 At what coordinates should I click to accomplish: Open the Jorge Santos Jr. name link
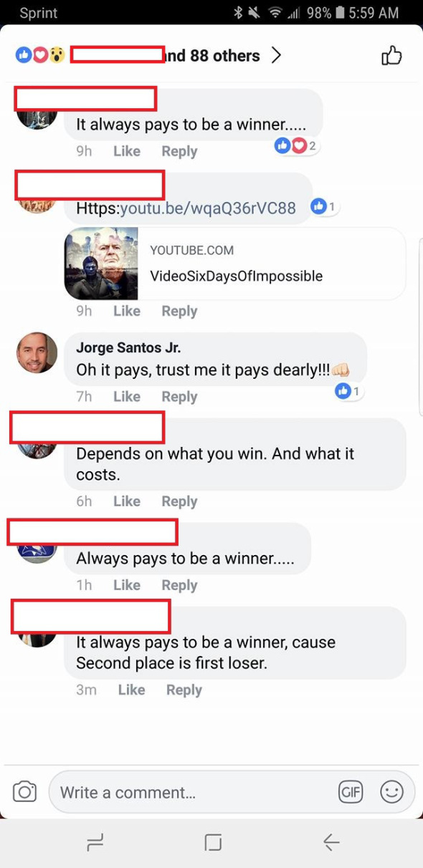click(x=128, y=348)
